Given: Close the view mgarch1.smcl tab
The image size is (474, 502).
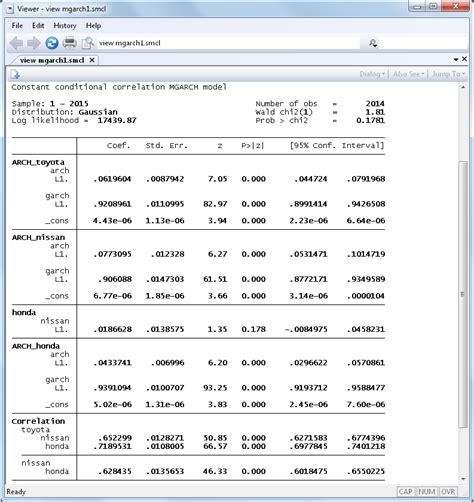Looking at the screenshot, I should [92, 60].
